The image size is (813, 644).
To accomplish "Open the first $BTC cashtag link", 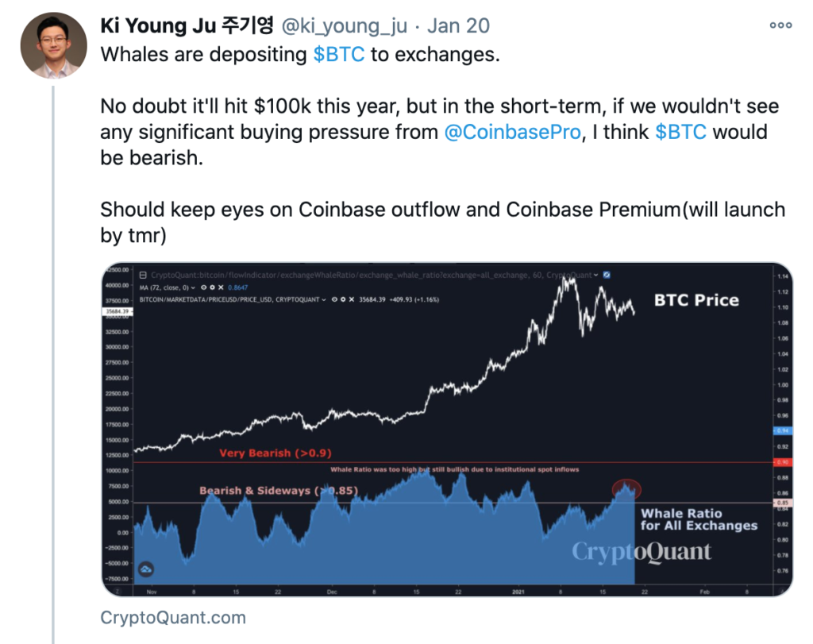I will point(338,55).
